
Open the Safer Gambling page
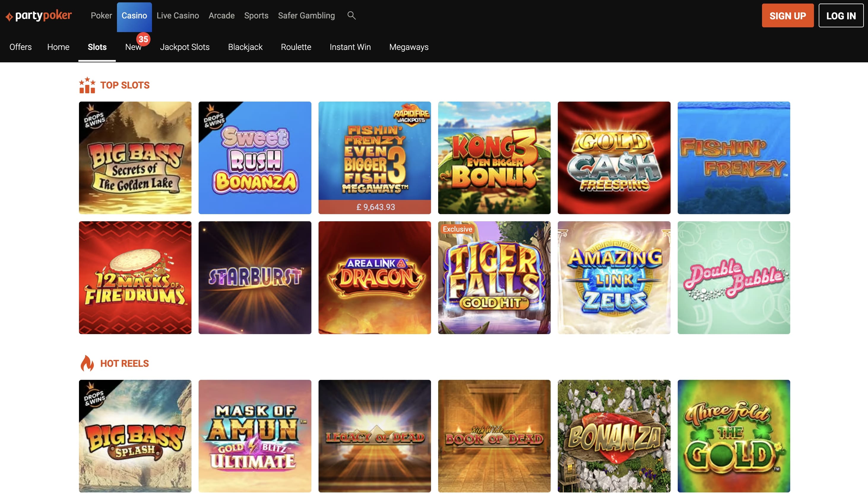click(306, 15)
